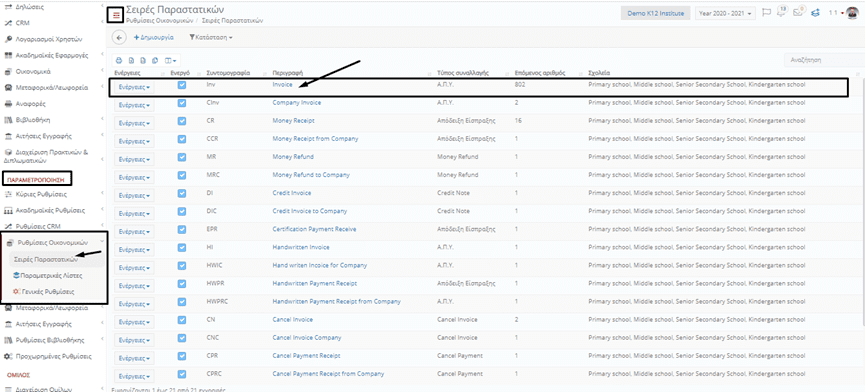Toggle the Ενεργό checkbox for Money Receipt row

[x=182, y=121]
